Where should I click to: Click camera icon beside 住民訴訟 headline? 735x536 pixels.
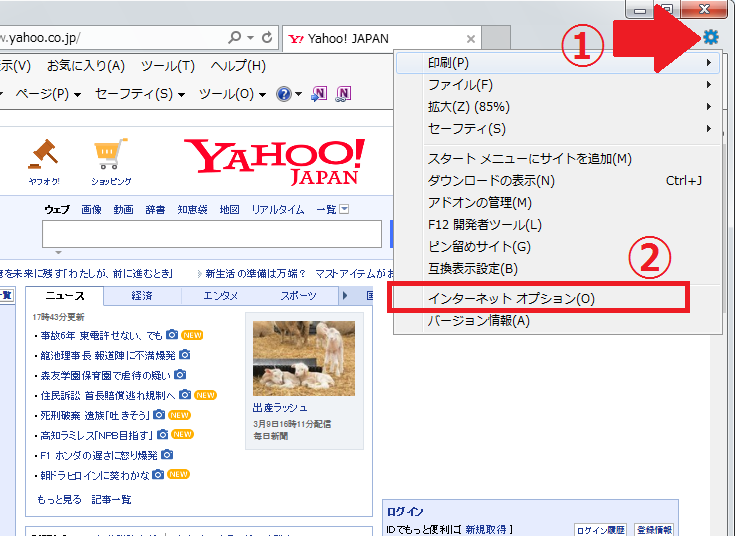[x=185, y=394]
